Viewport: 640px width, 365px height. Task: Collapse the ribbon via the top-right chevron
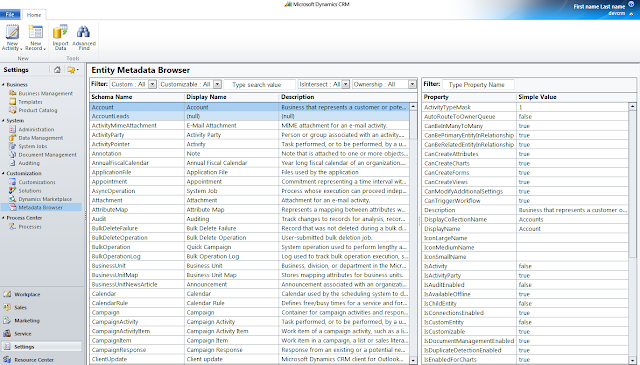tap(631, 14)
